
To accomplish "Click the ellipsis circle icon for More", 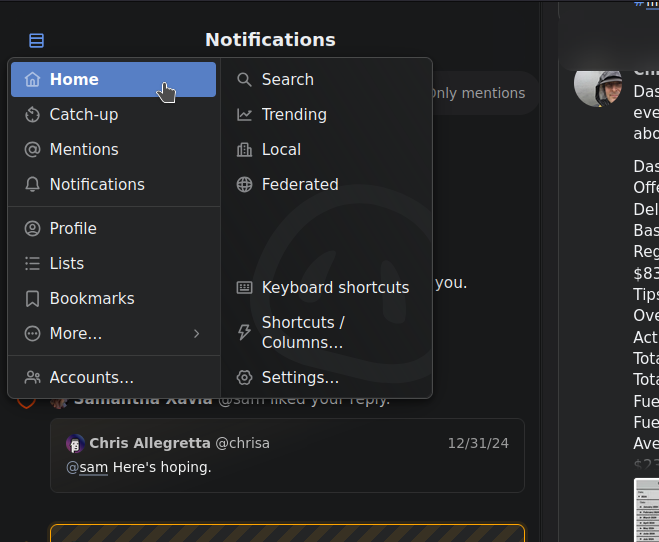I will tap(32, 334).
